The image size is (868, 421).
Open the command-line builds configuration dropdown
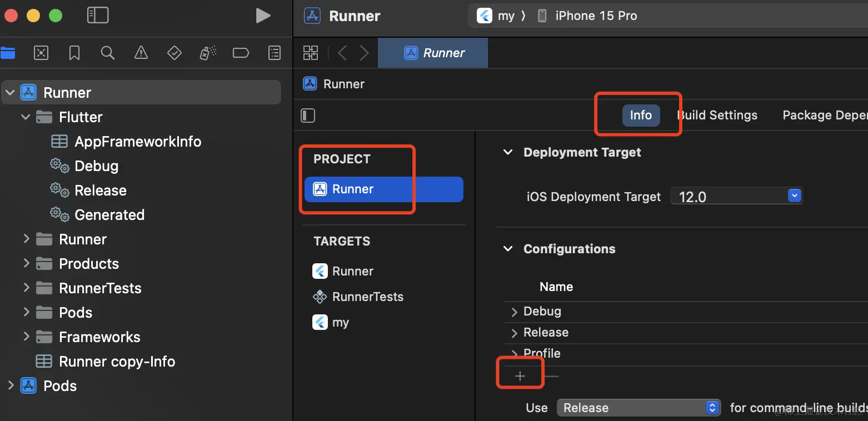coord(639,408)
